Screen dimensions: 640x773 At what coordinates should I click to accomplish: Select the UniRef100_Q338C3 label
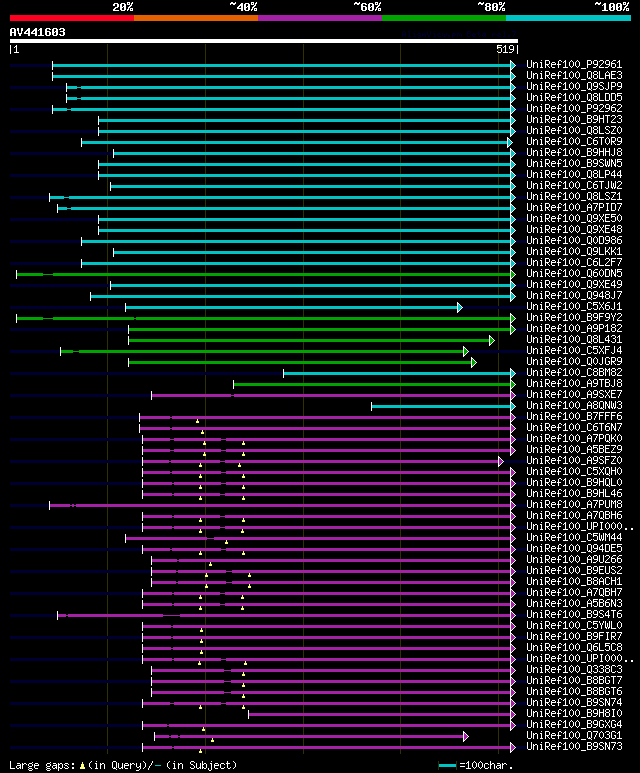tap(574, 669)
